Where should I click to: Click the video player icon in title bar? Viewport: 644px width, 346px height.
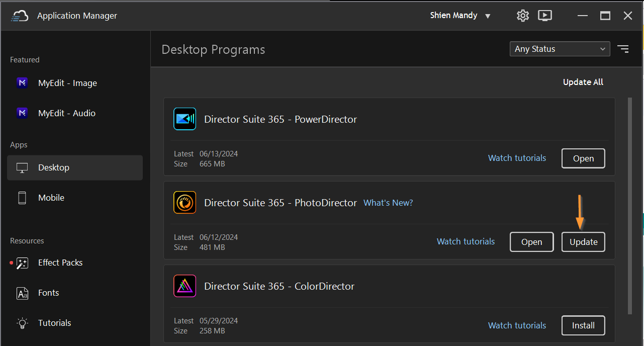tap(545, 16)
